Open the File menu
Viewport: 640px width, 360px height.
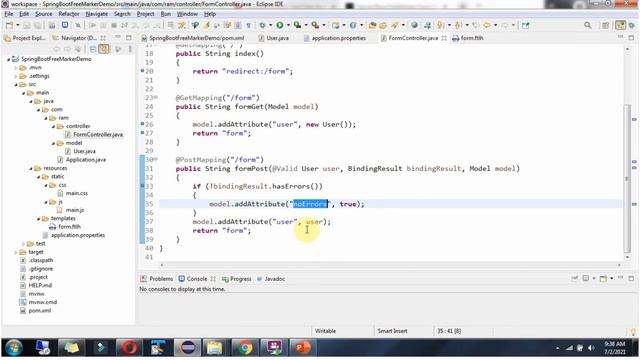[9, 14]
